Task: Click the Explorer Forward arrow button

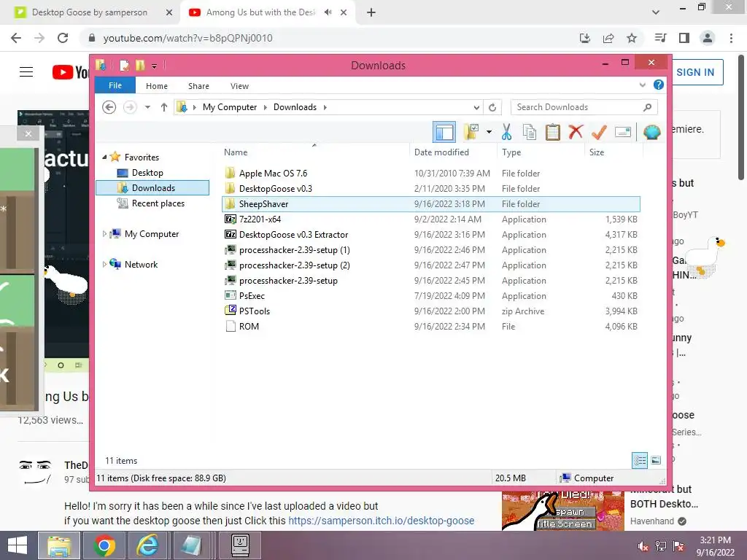Action: [x=130, y=107]
